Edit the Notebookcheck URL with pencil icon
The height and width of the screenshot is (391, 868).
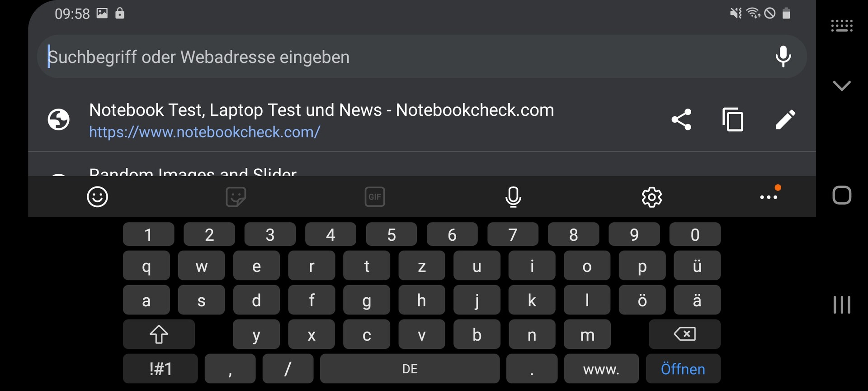[x=785, y=119]
